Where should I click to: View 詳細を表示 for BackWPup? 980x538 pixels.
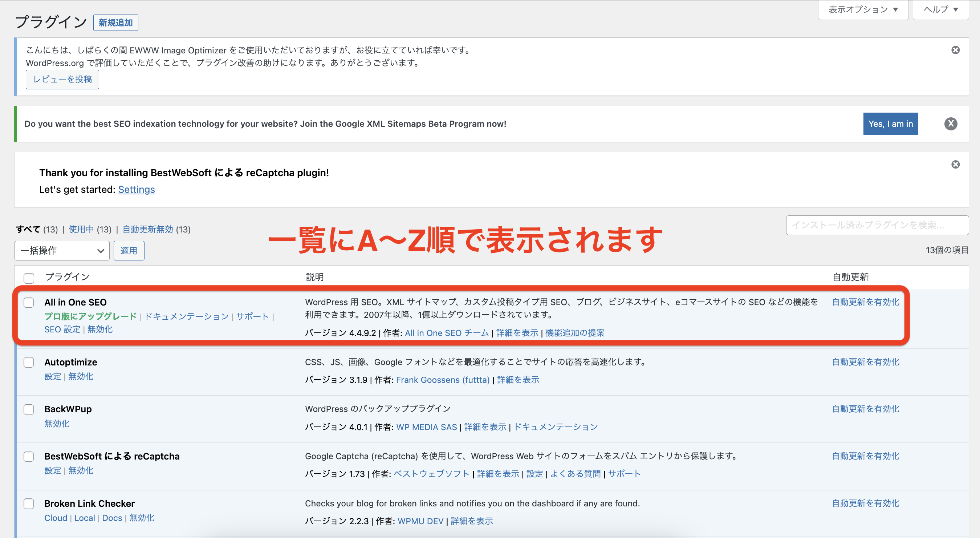coord(485,427)
